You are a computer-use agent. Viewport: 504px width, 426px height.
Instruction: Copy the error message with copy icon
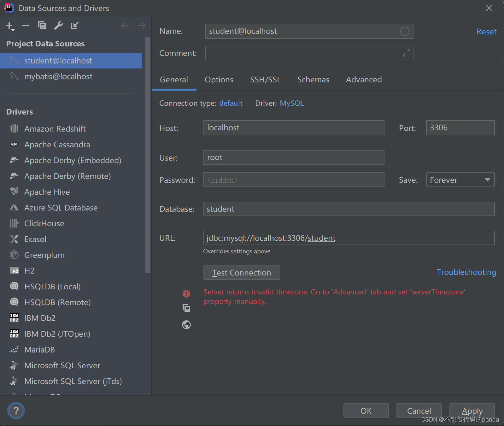click(186, 308)
